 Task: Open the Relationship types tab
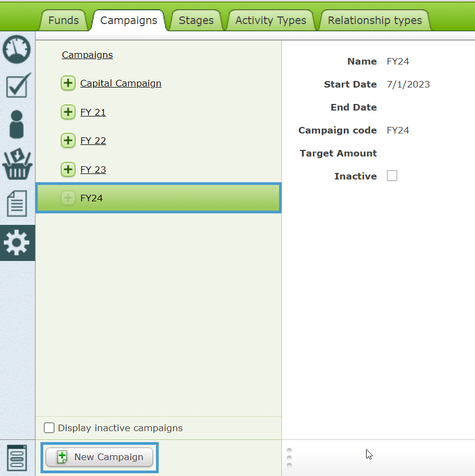click(x=375, y=20)
